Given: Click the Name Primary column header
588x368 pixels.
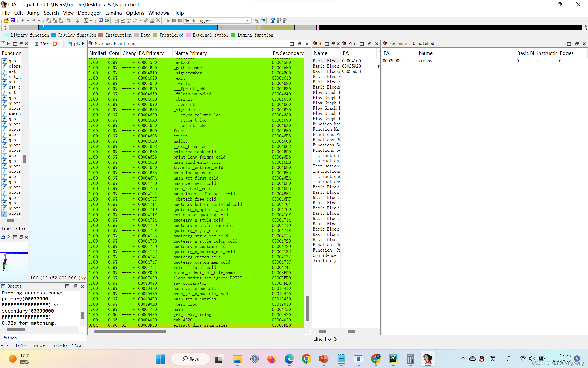Looking at the screenshot, I should (190, 53).
